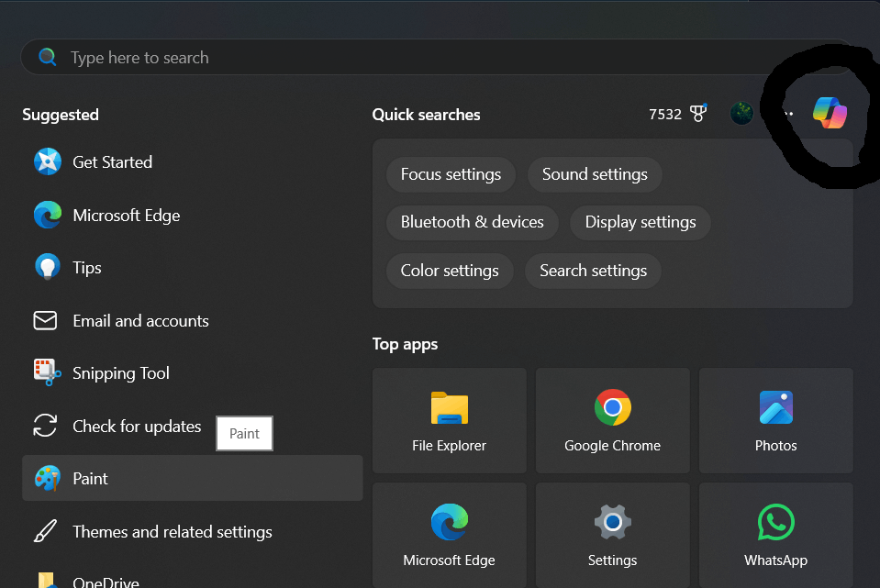Select the Focus settings quick search
Screen dimensions: 880x588
(x=451, y=174)
